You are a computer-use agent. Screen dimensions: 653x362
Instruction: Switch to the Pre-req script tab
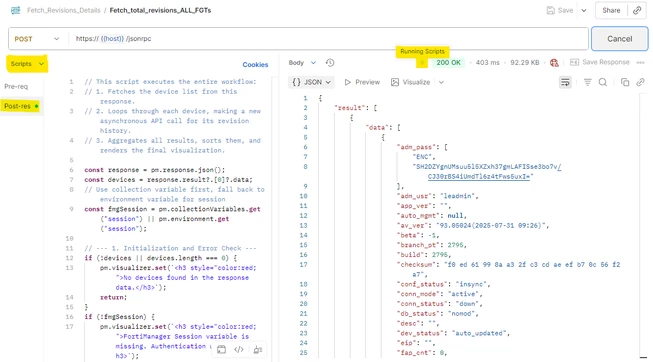16,86
